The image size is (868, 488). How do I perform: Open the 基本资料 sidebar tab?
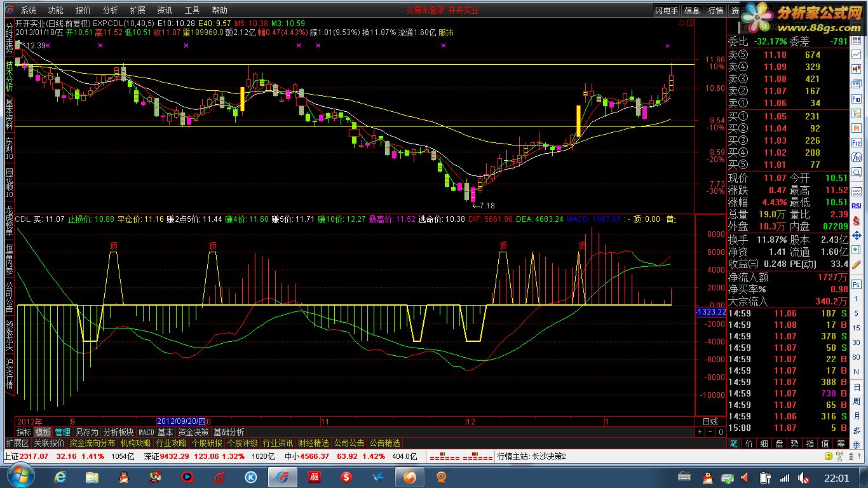[10, 114]
